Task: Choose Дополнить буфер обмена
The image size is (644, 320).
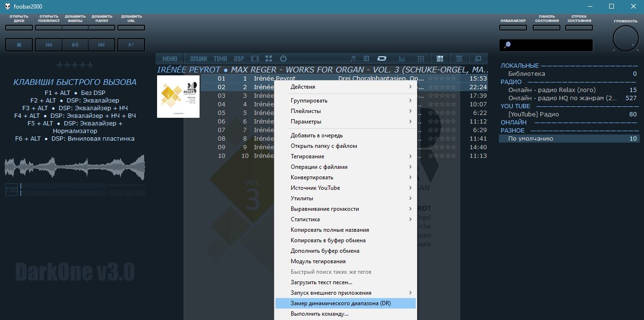Action: [x=346, y=251]
